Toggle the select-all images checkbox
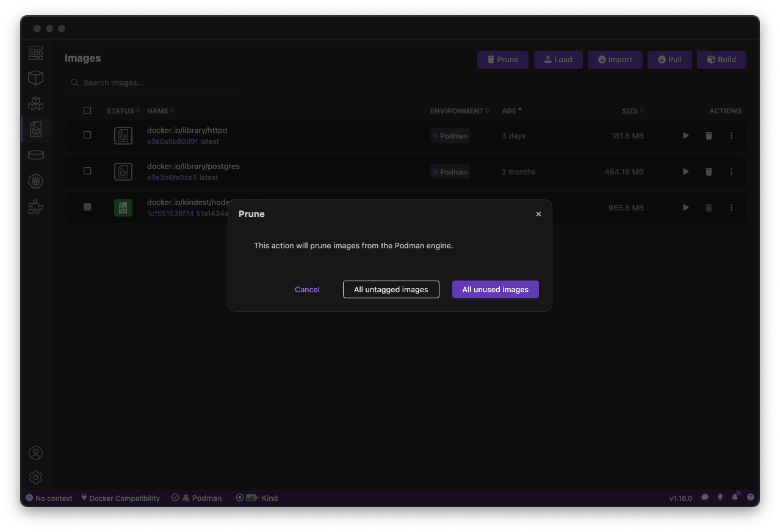The height and width of the screenshot is (532, 780). tap(87, 110)
